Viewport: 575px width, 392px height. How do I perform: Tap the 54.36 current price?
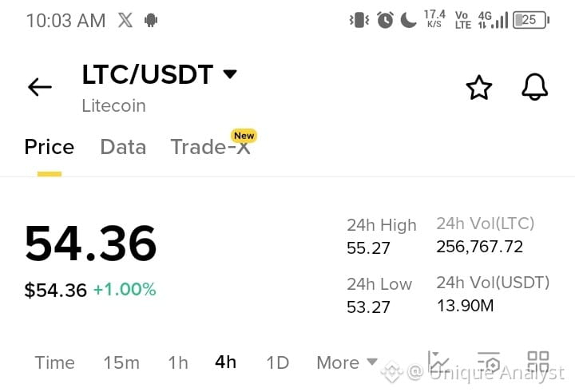click(90, 244)
